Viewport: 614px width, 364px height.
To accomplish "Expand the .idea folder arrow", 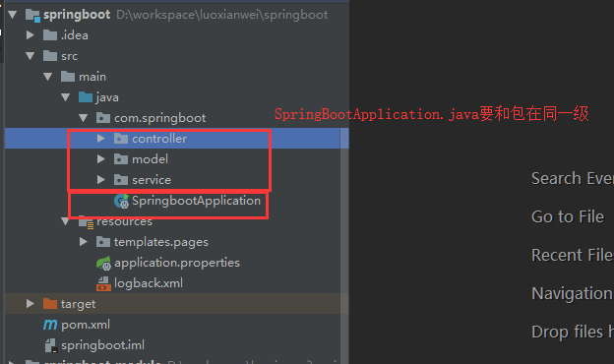I will coord(31,35).
